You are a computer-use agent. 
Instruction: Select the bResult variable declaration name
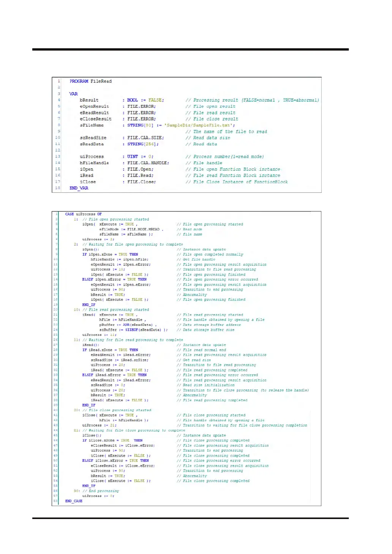click(89, 100)
